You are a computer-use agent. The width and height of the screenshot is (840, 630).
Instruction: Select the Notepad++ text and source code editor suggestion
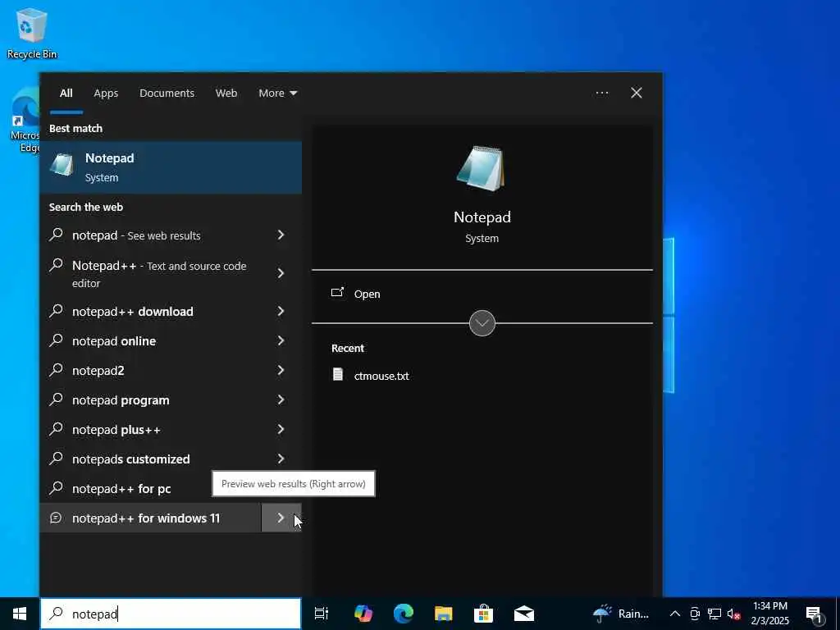tap(151, 274)
